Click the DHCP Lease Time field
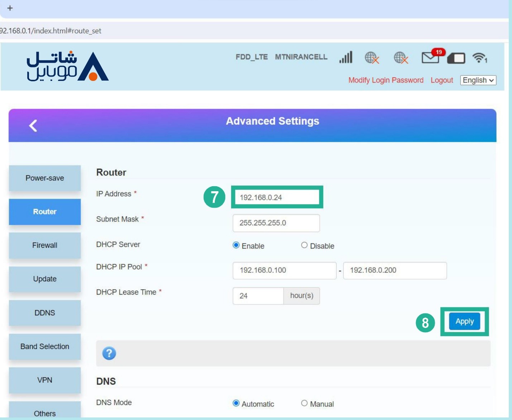The image size is (512, 420). (x=258, y=296)
